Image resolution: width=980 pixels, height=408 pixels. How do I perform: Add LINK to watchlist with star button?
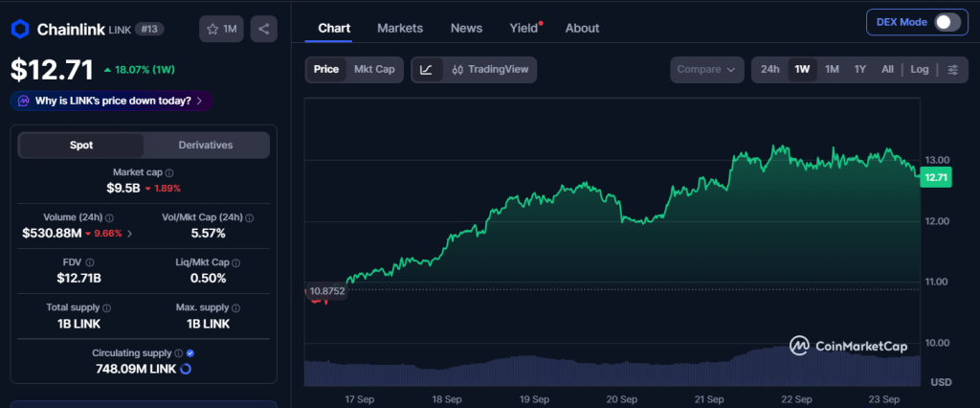click(221, 29)
